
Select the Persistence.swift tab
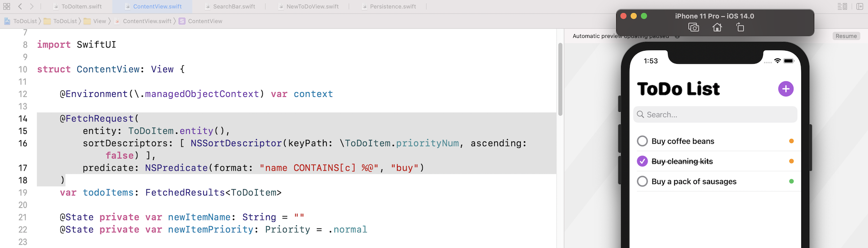(x=392, y=7)
